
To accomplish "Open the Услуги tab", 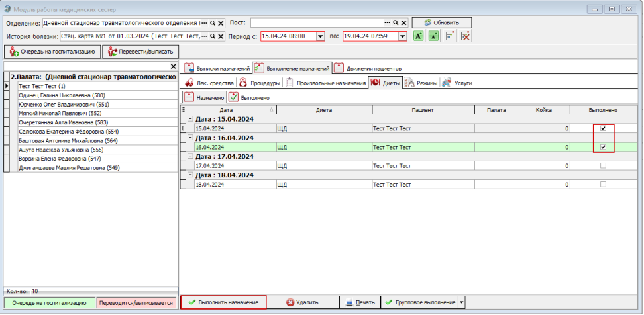I will point(457,83).
